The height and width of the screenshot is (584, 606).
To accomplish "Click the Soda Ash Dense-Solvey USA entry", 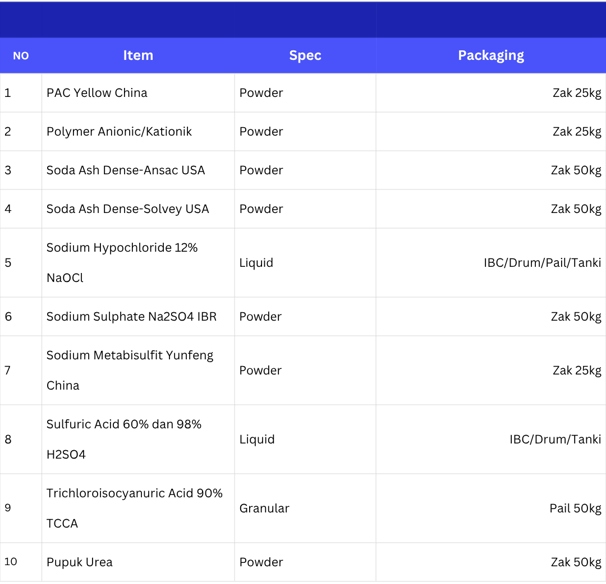I will 138,209.
